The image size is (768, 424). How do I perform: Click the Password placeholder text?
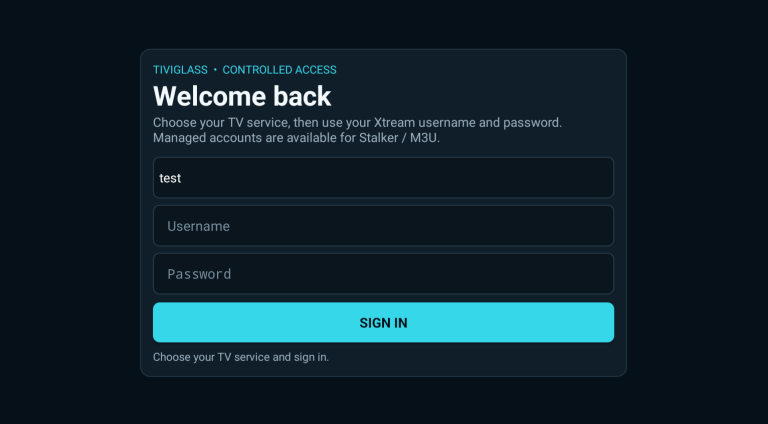[199, 274]
